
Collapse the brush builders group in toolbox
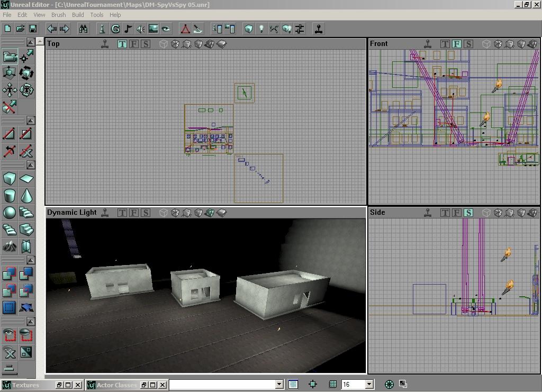pyautogui.click(x=31, y=165)
